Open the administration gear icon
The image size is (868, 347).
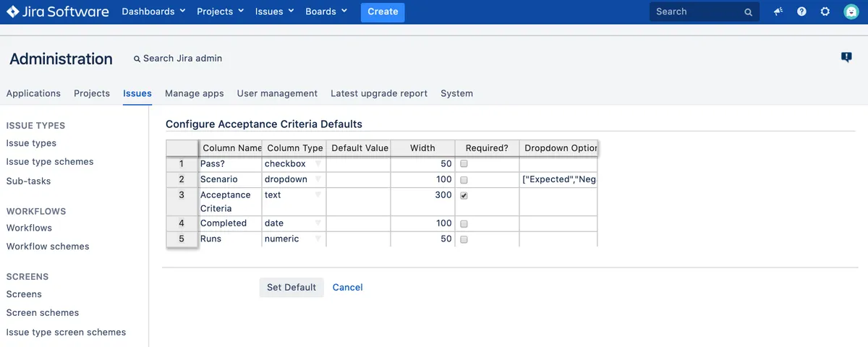825,12
